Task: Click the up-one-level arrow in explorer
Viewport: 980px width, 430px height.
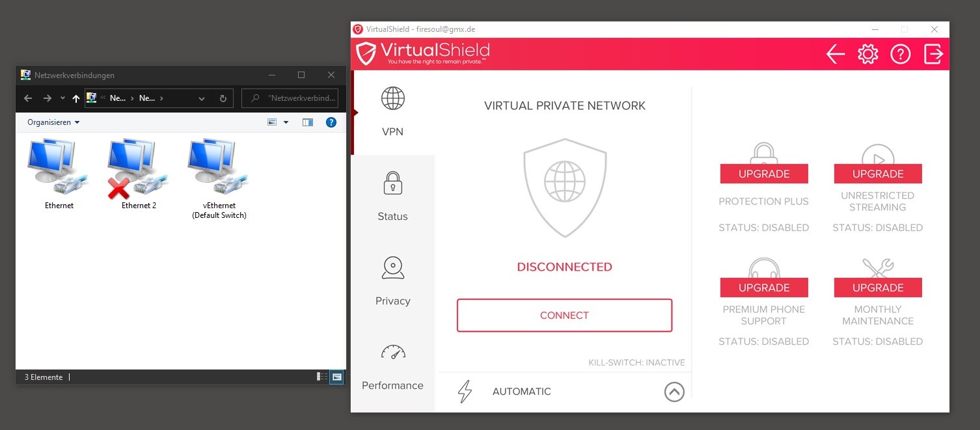Action: click(75, 98)
